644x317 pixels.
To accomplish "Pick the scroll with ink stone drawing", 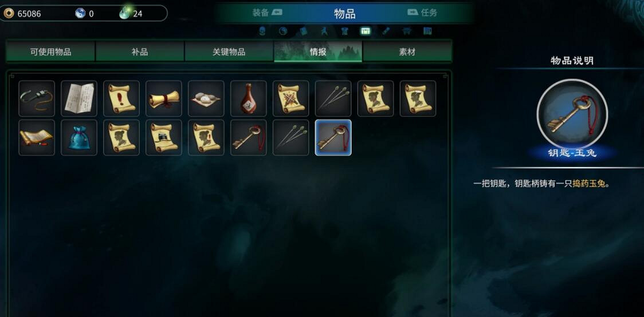I will [164, 138].
